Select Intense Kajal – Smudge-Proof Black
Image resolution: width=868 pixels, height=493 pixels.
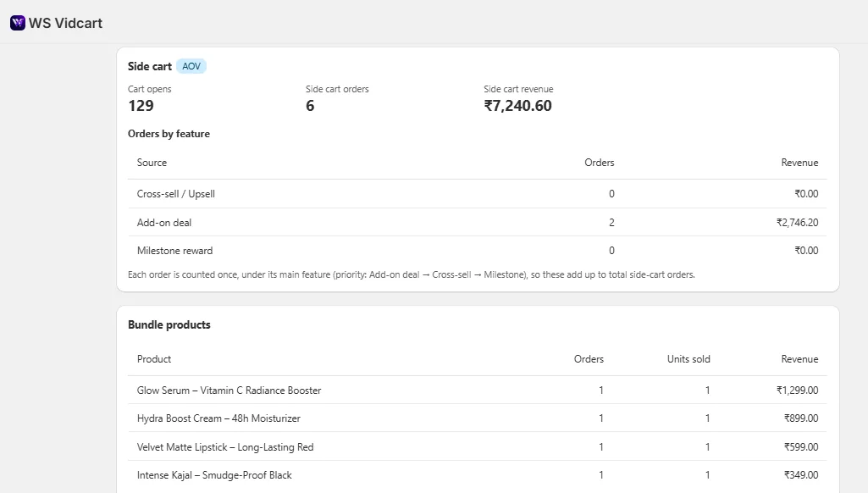[x=214, y=474]
